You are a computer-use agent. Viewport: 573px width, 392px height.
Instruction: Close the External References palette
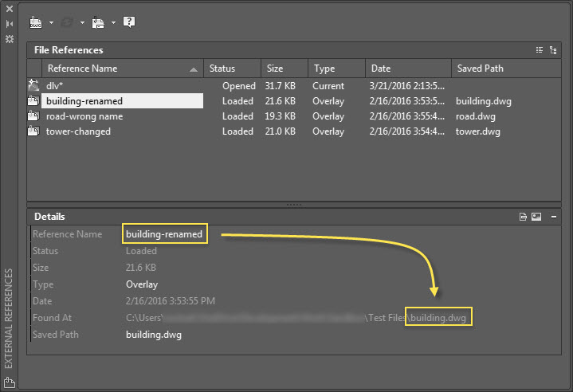pos(10,9)
